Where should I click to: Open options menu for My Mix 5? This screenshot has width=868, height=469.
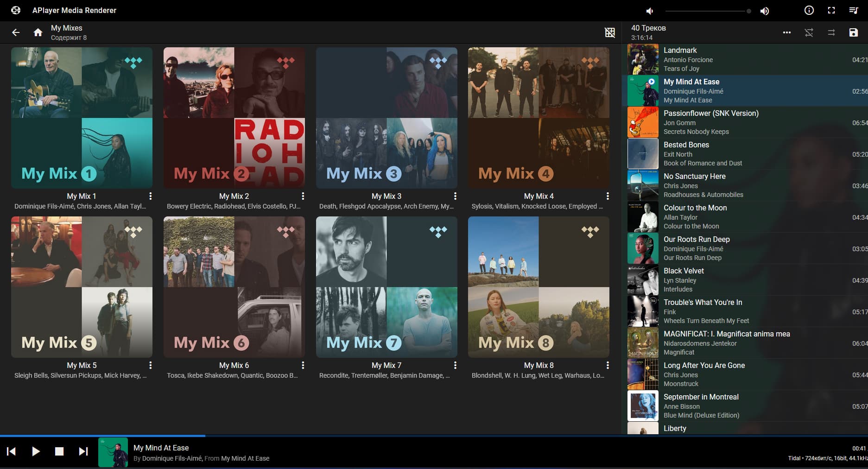click(151, 365)
